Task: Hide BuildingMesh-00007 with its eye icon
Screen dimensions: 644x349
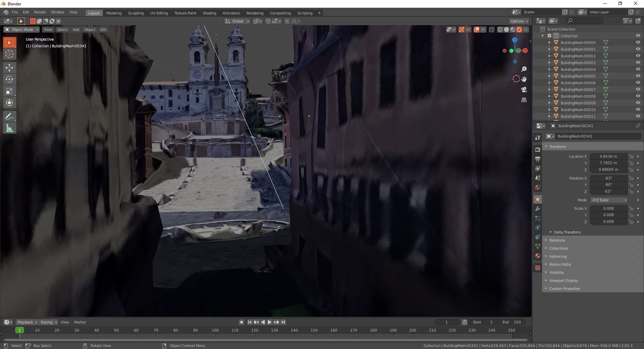Action: tap(638, 90)
